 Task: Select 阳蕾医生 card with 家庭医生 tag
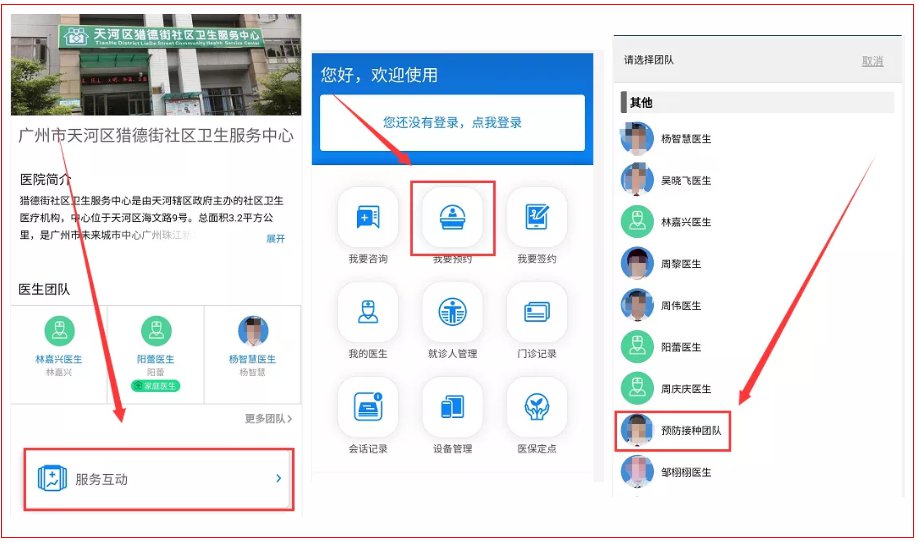coord(155,350)
